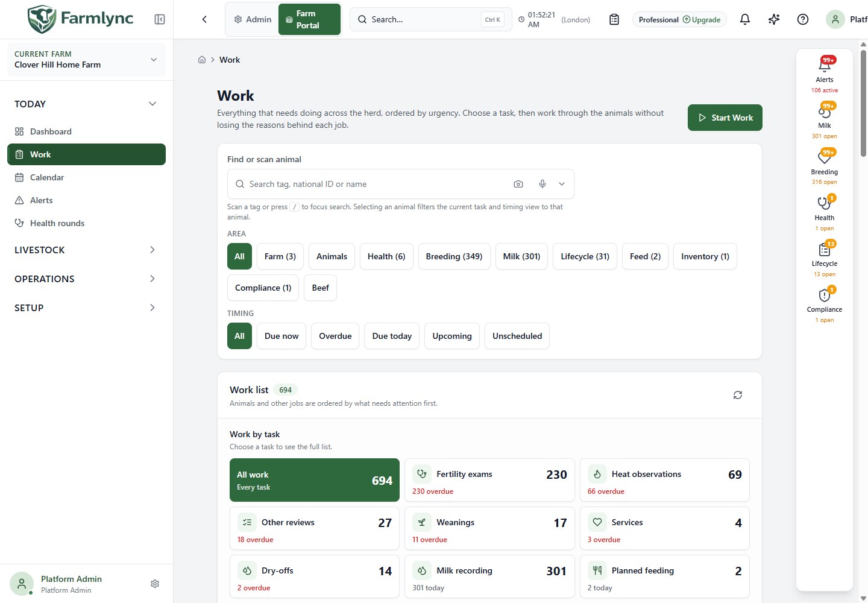
Task: Filter area by Compliance (1)
Action: pyautogui.click(x=263, y=288)
